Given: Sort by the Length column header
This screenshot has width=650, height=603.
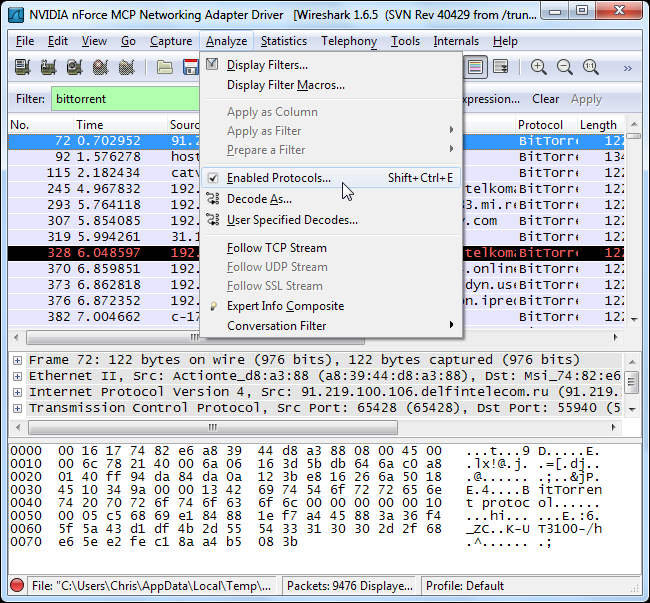Looking at the screenshot, I should tap(601, 125).
